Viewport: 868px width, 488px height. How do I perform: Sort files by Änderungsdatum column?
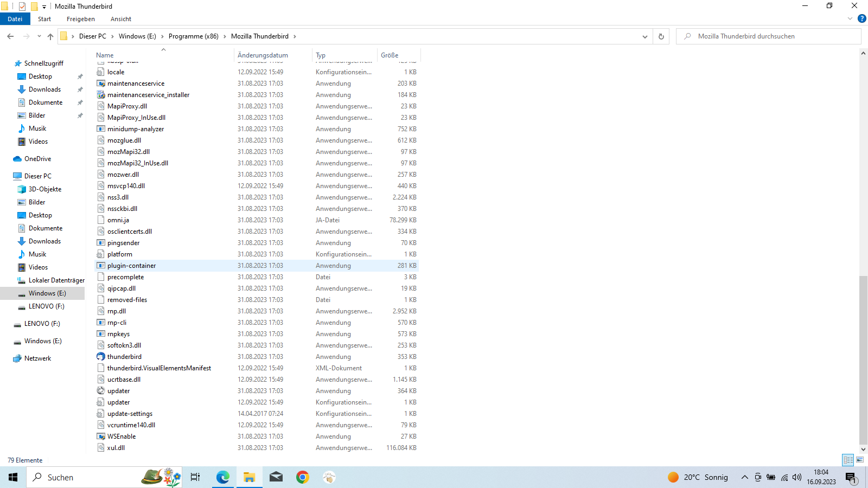click(263, 55)
